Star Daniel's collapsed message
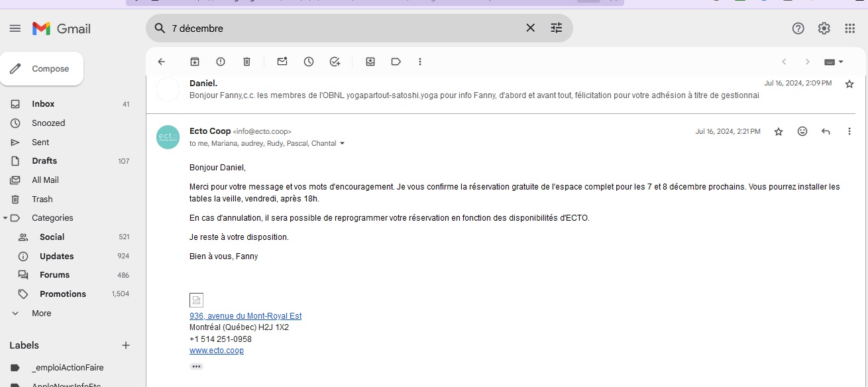The width and height of the screenshot is (868, 387). pos(849,83)
